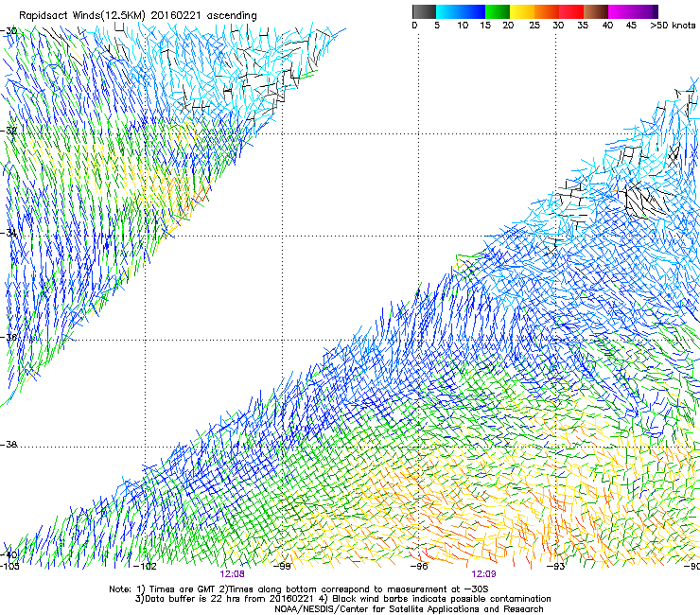The width and height of the screenshot is (700, 615).
Task: Click the green 15-20 knots legend swatch
Action: [x=498, y=11]
